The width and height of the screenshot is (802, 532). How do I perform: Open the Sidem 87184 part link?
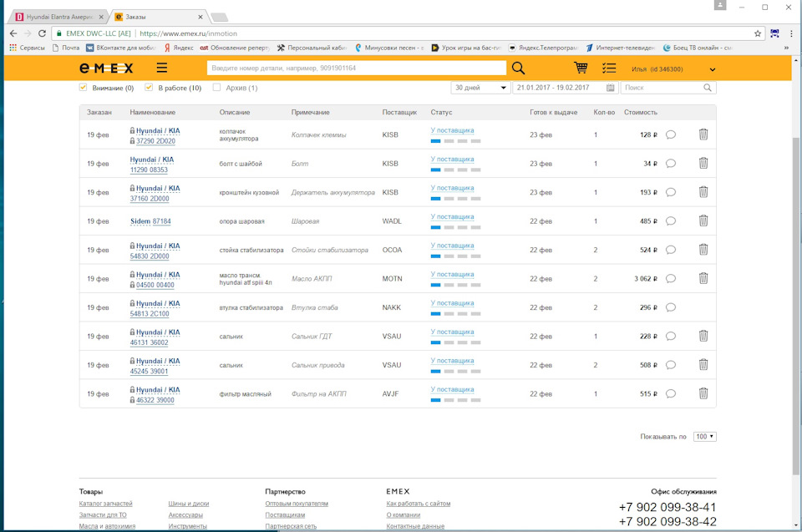coord(150,221)
